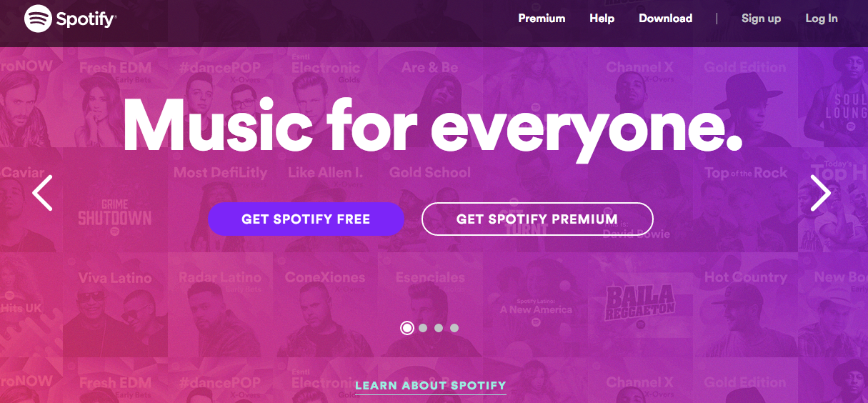Image resolution: width=868 pixels, height=403 pixels.
Task: Click the Spotify logo in the header
Action: (70, 19)
